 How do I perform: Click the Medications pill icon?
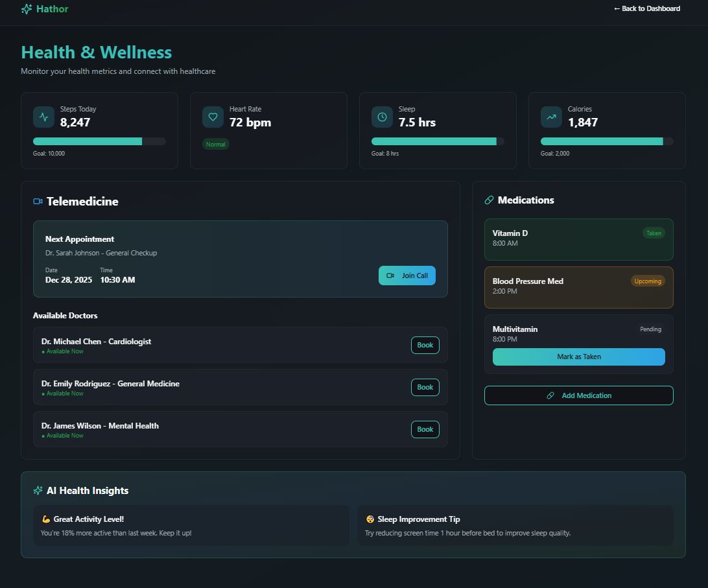click(489, 200)
